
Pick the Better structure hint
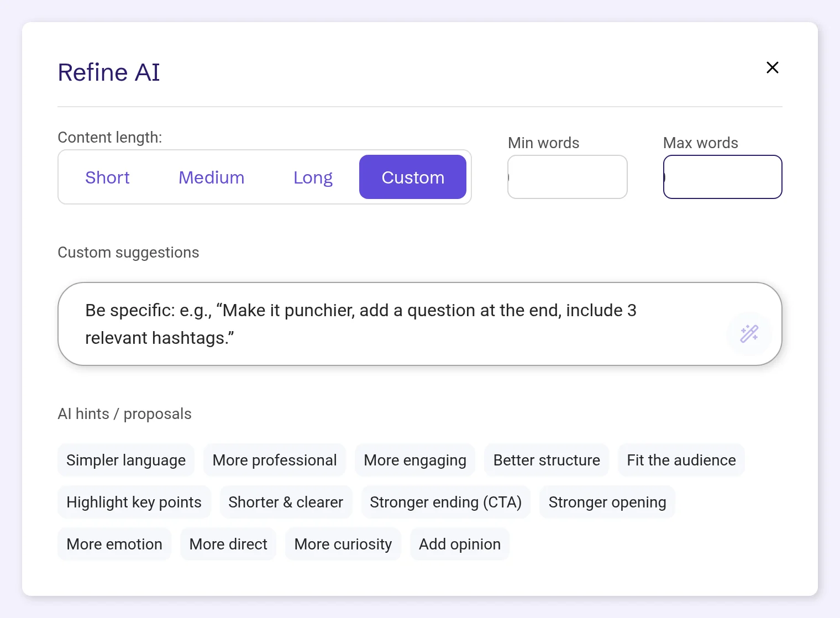[547, 460]
